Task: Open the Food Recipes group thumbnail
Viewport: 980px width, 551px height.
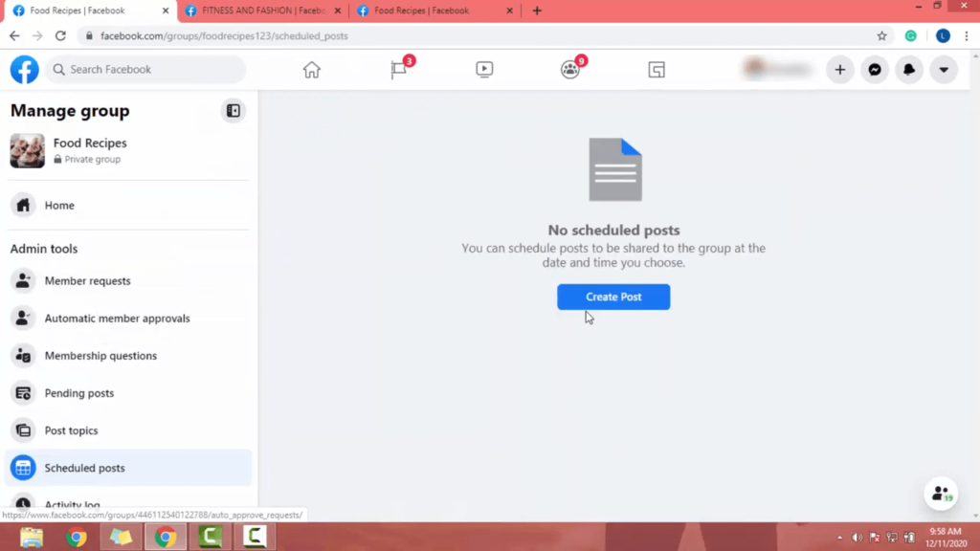Action: point(28,150)
